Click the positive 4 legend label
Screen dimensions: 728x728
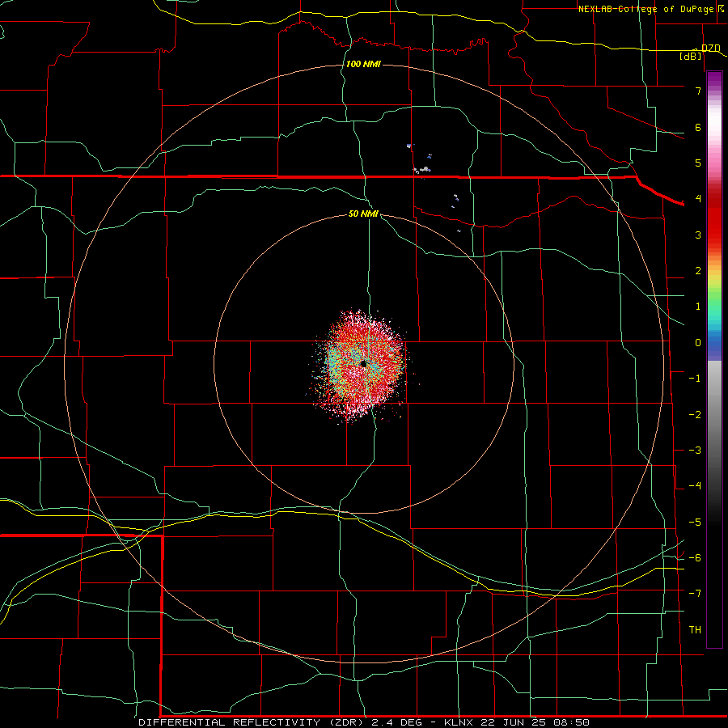698,199
